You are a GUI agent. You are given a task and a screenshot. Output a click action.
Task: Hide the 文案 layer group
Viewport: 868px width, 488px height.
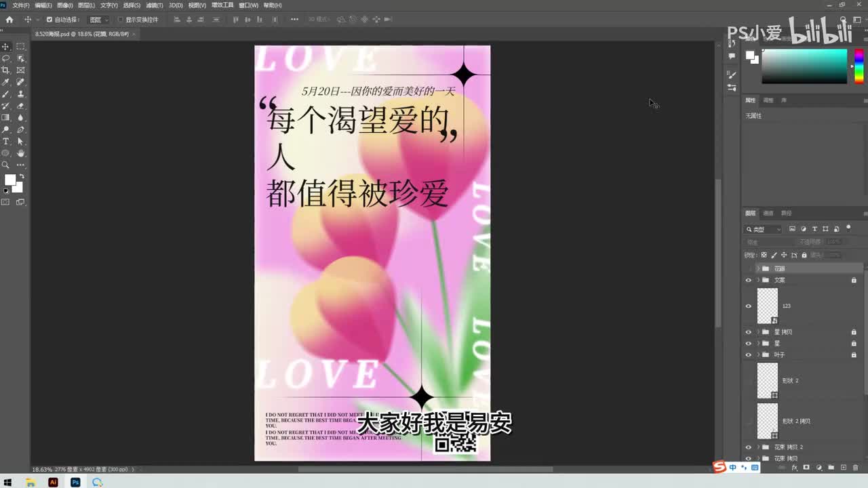749,280
